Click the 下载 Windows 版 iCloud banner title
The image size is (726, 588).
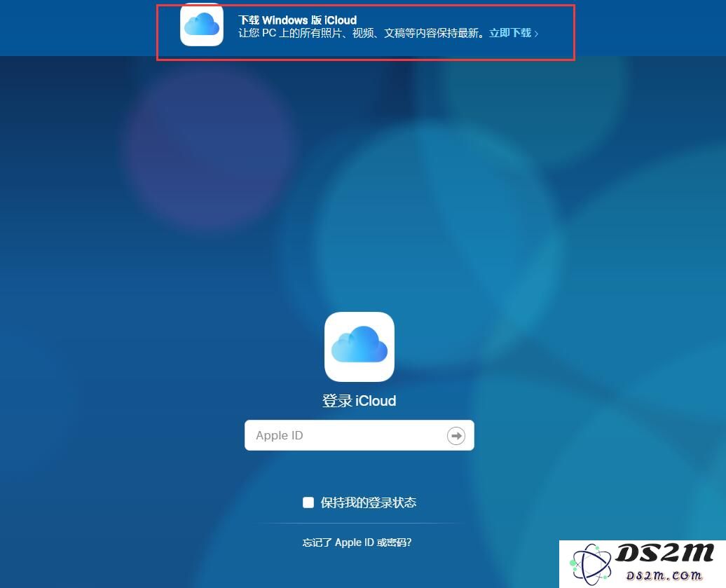pyautogui.click(x=297, y=20)
